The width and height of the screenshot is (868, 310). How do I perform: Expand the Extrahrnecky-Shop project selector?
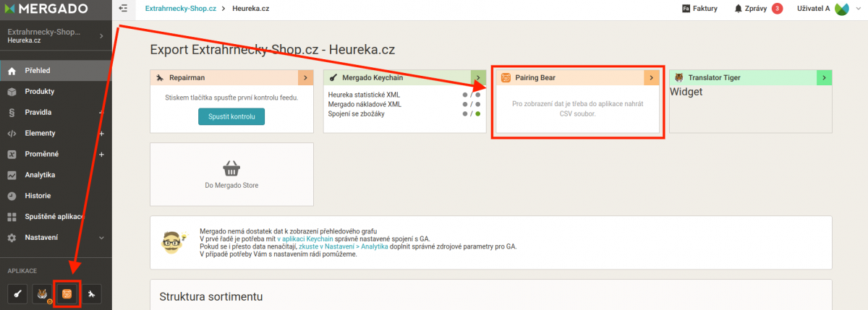(56, 36)
